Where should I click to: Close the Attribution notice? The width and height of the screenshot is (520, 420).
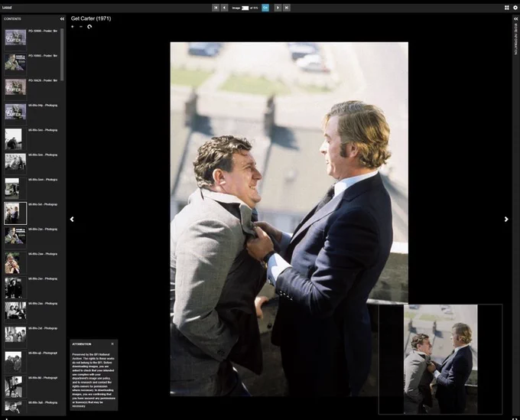point(112,344)
